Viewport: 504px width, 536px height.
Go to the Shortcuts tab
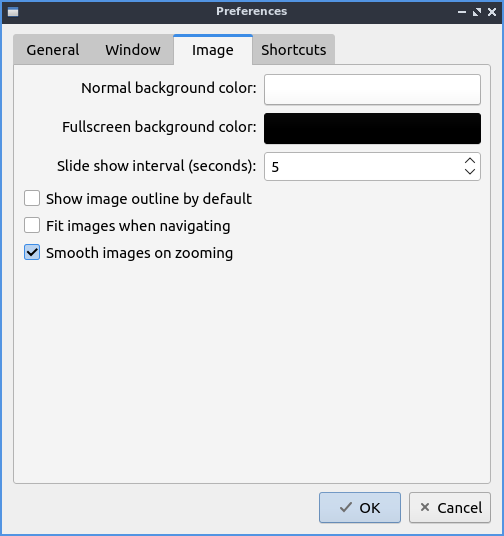(294, 50)
